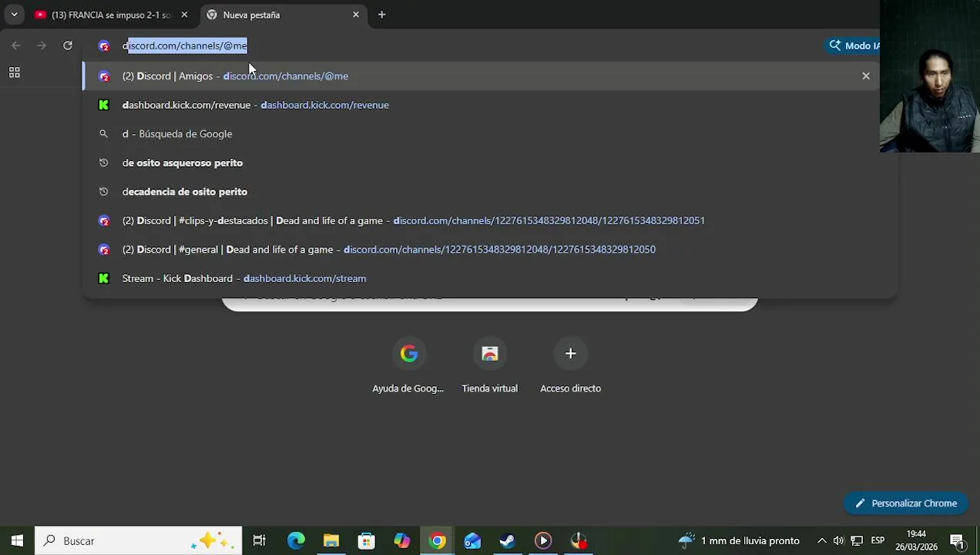This screenshot has width=980, height=555.
Task: Open Outlook from taskbar
Action: (x=472, y=541)
